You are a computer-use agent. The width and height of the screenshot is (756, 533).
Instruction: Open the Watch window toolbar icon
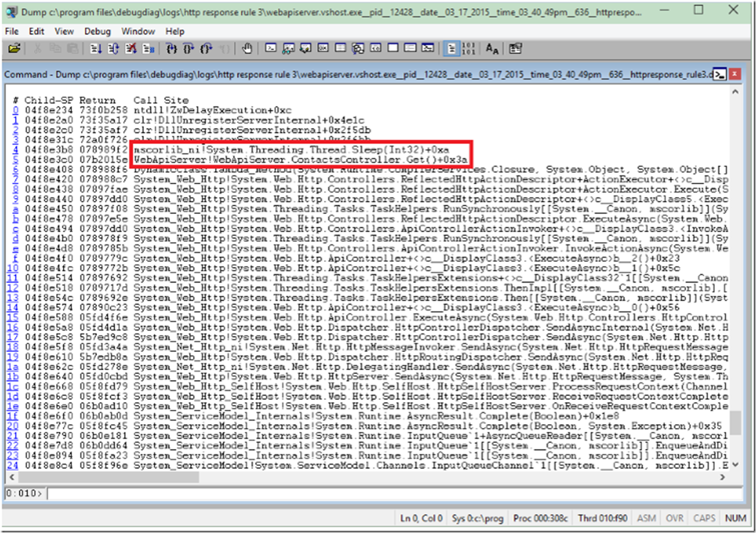[288, 48]
